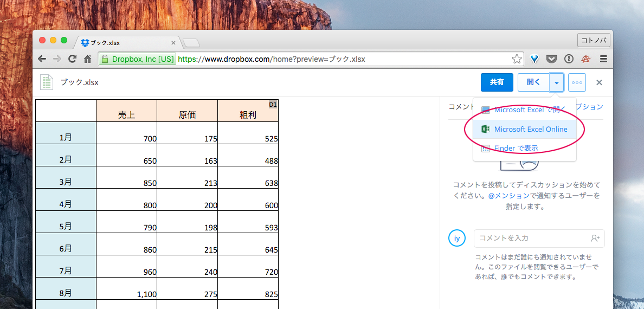Click the 2月 row label
This screenshot has width=644, height=309.
pos(66,155)
